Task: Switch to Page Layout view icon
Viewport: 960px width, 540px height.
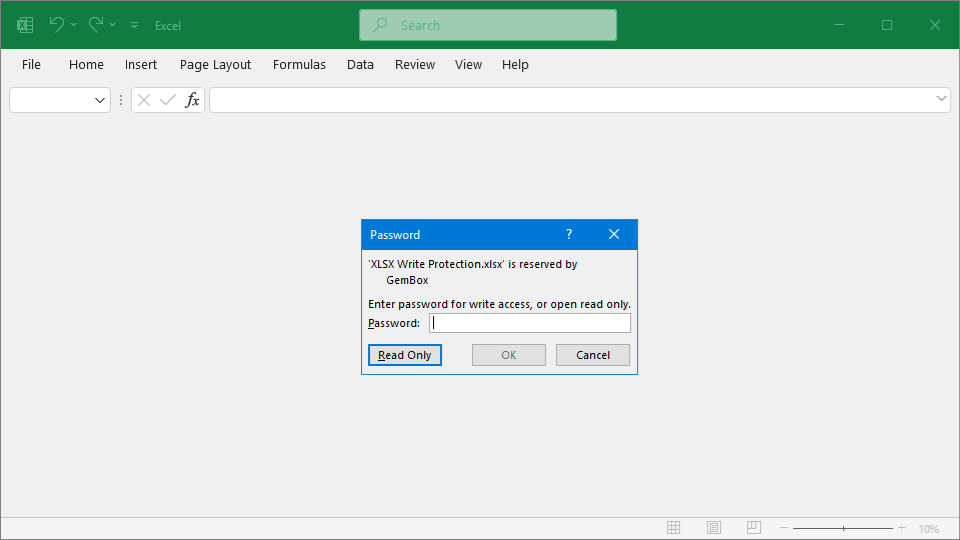Action: pyautogui.click(x=714, y=528)
